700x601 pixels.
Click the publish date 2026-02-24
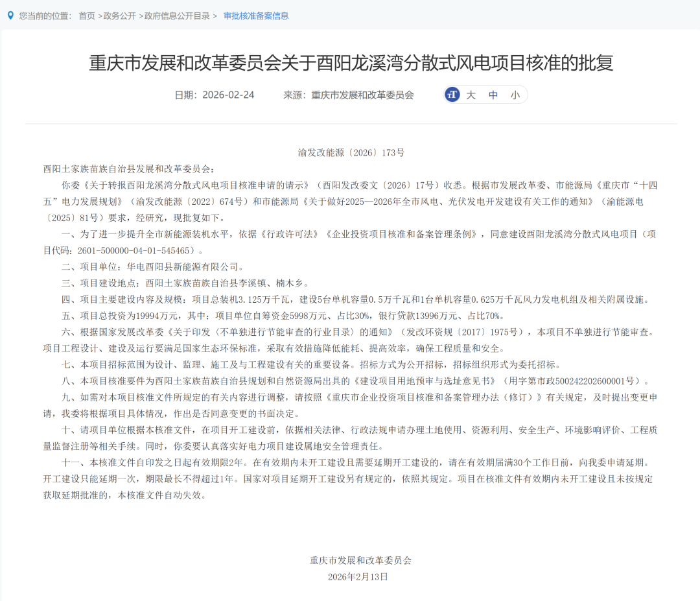point(227,95)
